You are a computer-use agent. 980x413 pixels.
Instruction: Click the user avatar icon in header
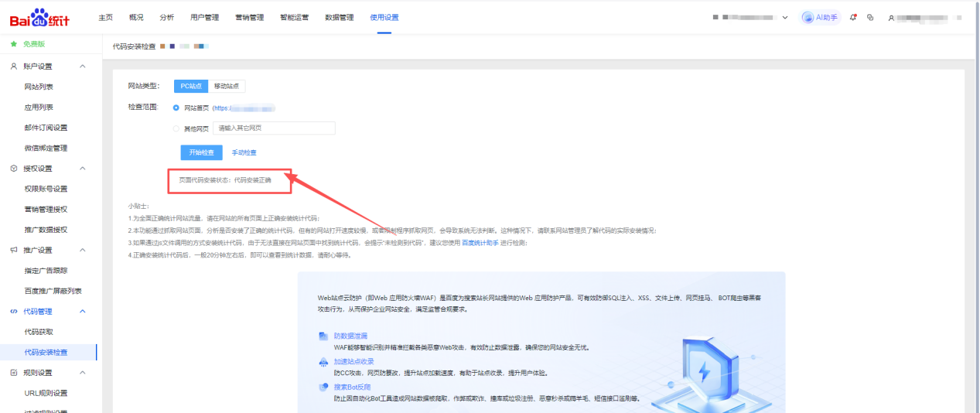tap(892, 17)
